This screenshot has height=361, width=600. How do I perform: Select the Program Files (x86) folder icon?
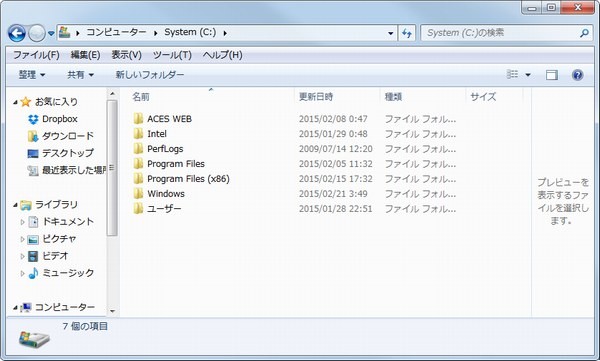pyautogui.click(x=138, y=178)
